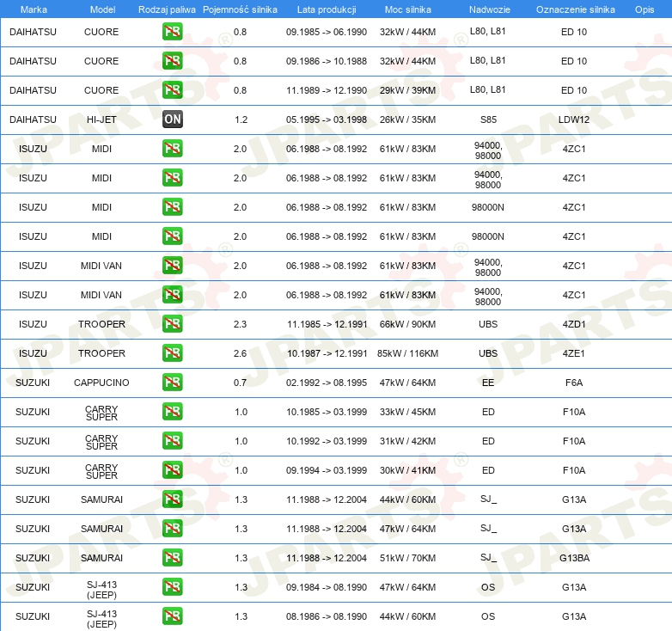This screenshot has width=672, height=631.
Task: Click the fuel icon in the CARRY SUPER 30kW row
Action: click(x=172, y=470)
